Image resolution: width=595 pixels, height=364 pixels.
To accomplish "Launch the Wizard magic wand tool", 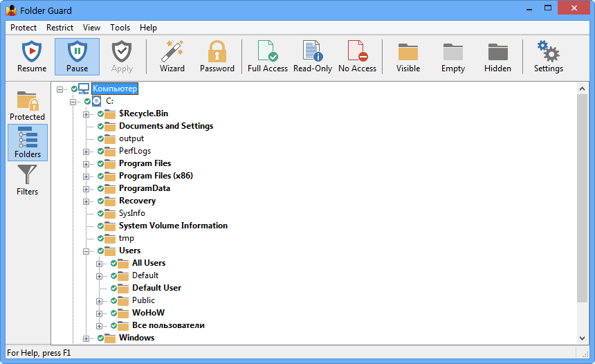I will pyautogui.click(x=172, y=51).
